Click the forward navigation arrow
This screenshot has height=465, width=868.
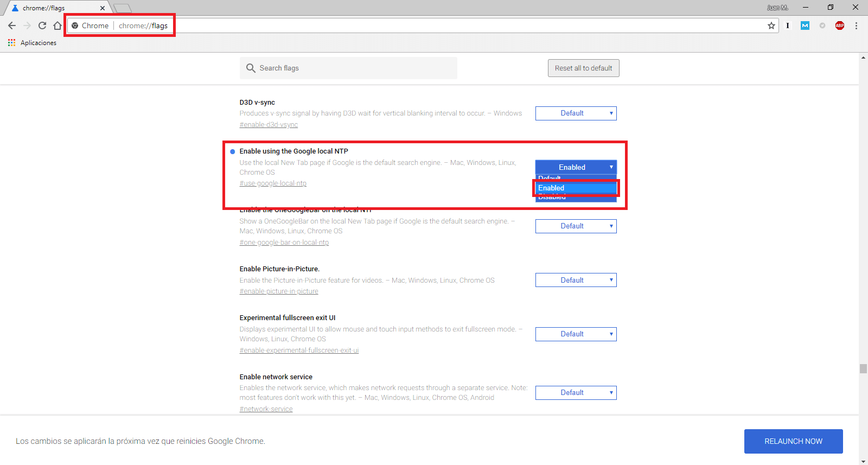(x=27, y=26)
